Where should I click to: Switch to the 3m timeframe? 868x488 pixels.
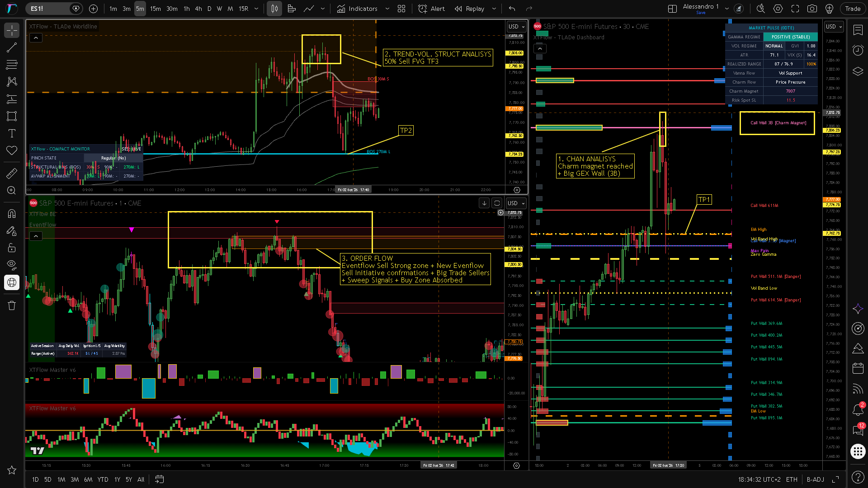click(x=127, y=9)
